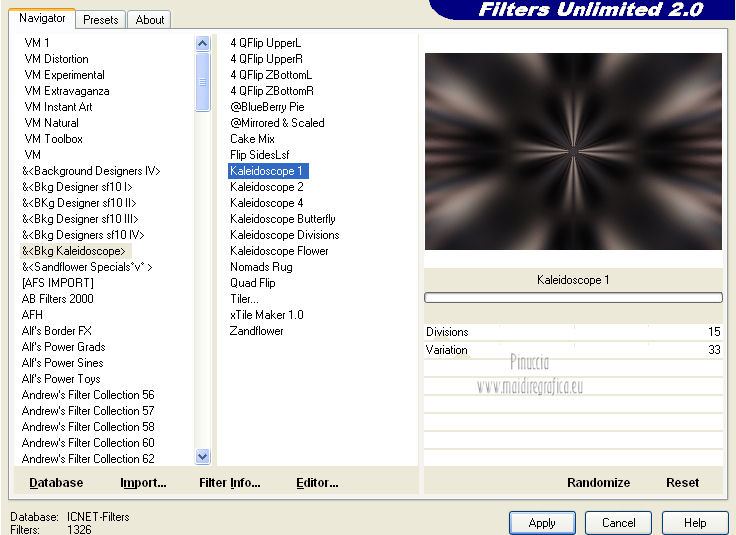
Task: Choose 4 QFlip ZBottomR filter
Action: coord(272,91)
